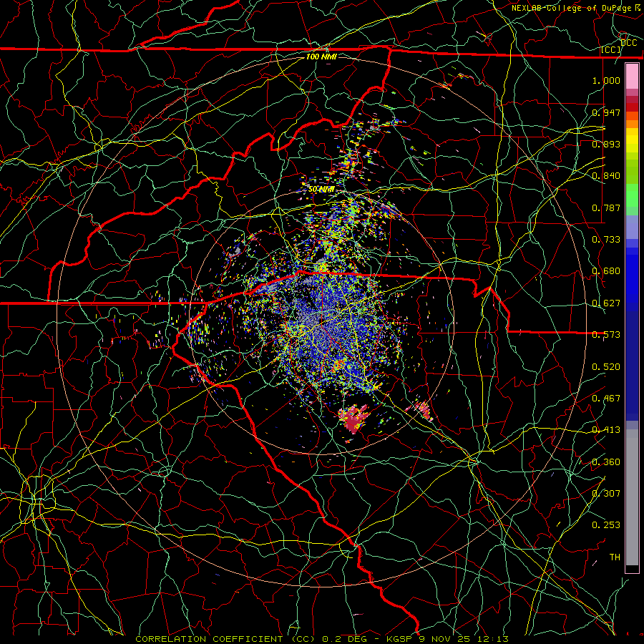Click the CORRELATION COEFFICIENT caption words
The width and height of the screenshot is (644, 644).
coord(209,639)
